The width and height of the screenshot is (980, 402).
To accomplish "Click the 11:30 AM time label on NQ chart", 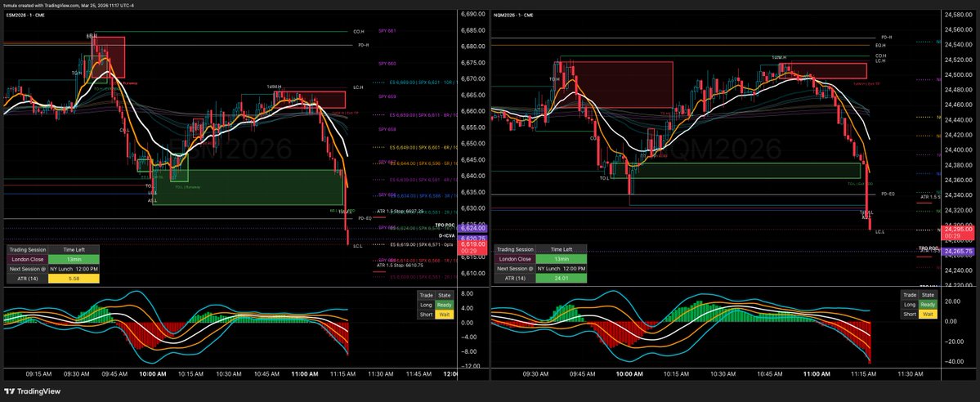I will click(910, 374).
